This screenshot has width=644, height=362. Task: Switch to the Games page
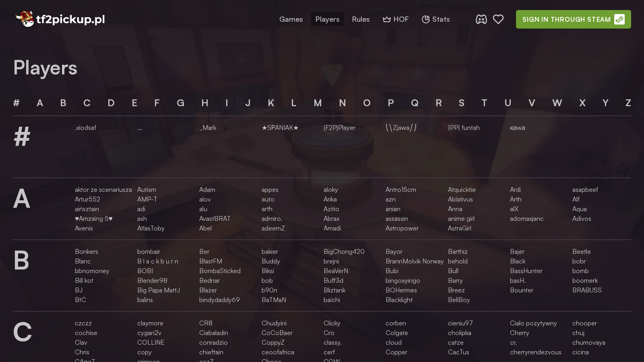[291, 19]
